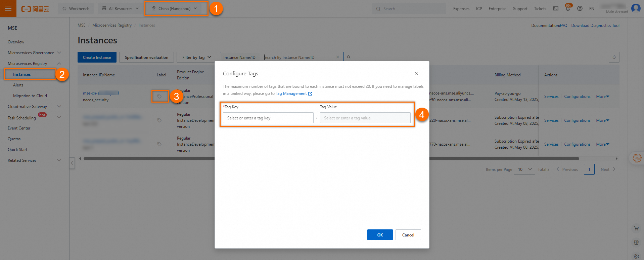
Task: Open the notifications bell
Action: point(568,8)
